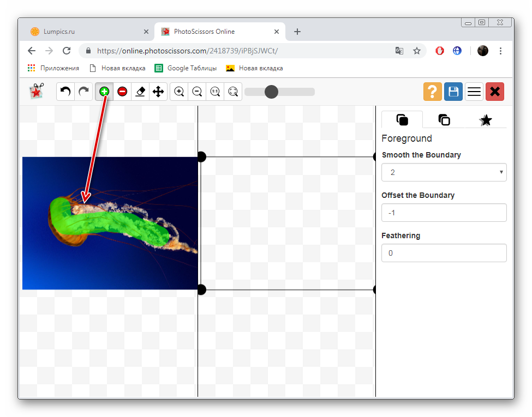Open the Background settings tab
The height and width of the screenshot is (417, 532).
point(444,120)
